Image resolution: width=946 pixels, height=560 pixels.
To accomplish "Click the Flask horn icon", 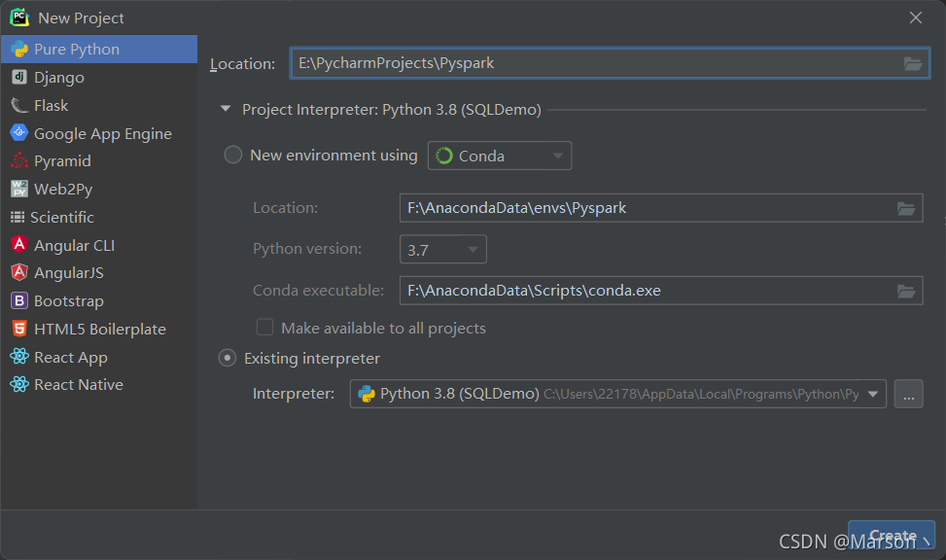I will click(19, 105).
